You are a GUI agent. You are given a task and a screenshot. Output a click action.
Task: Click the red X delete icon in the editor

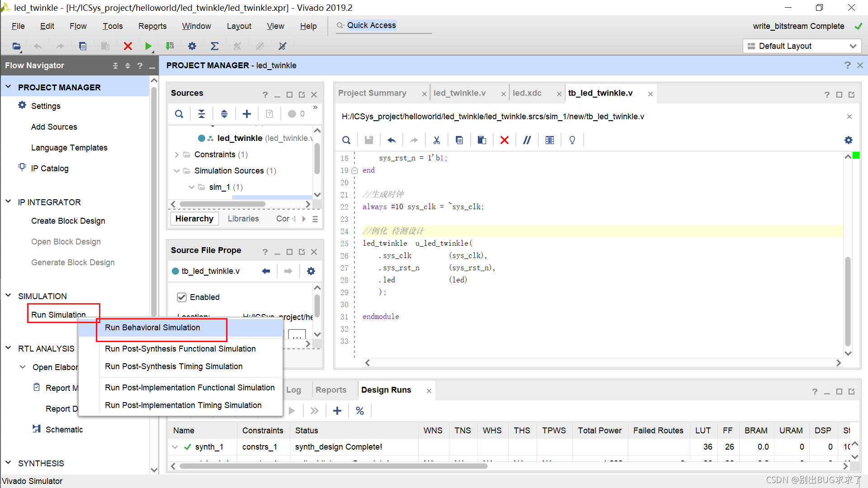coord(505,140)
